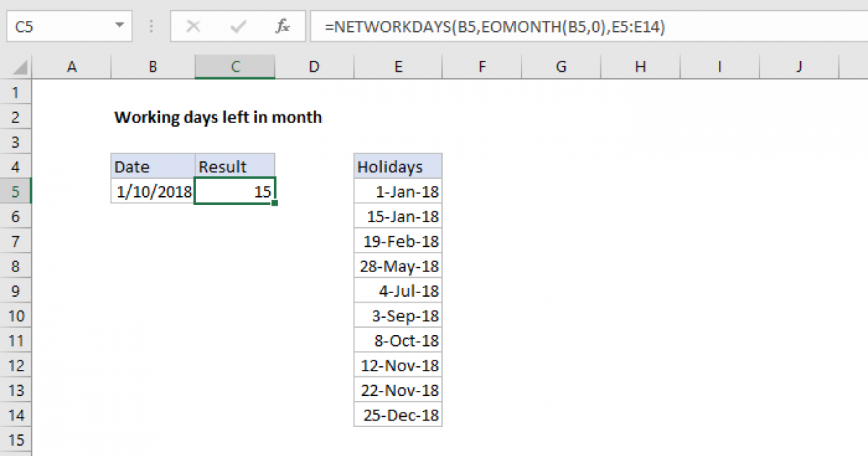Click the cancel formula X icon
The image size is (868, 456).
pyautogui.click(x=193, y=27)
